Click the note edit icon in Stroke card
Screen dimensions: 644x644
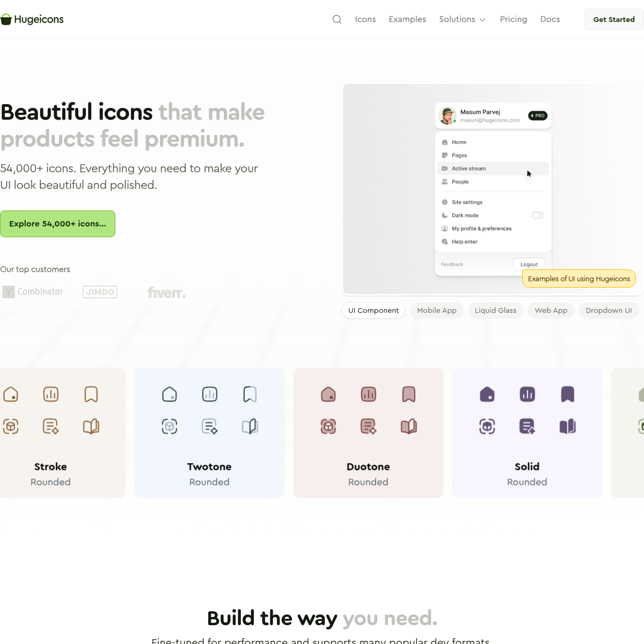[x=51, y=427]
